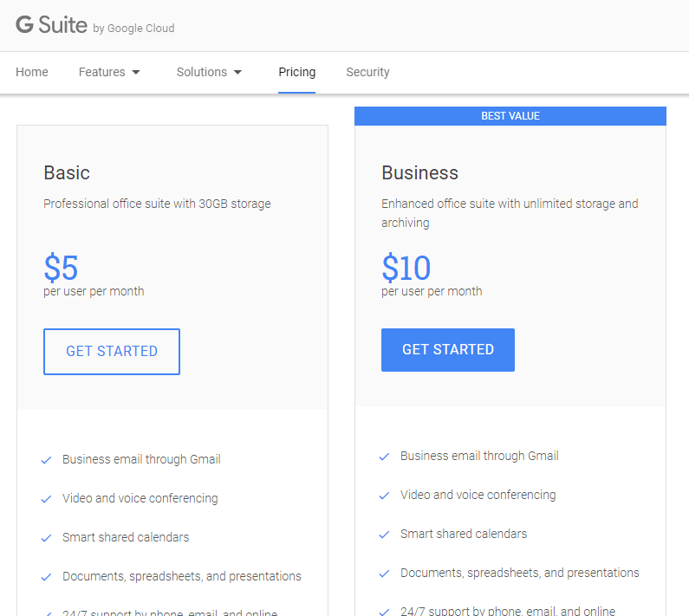Image resolution: width=689 pixels, height=616 pixels.
Task: Click checkmark beside Basic 'Business email through Gmail'
Action: (46, 460)
